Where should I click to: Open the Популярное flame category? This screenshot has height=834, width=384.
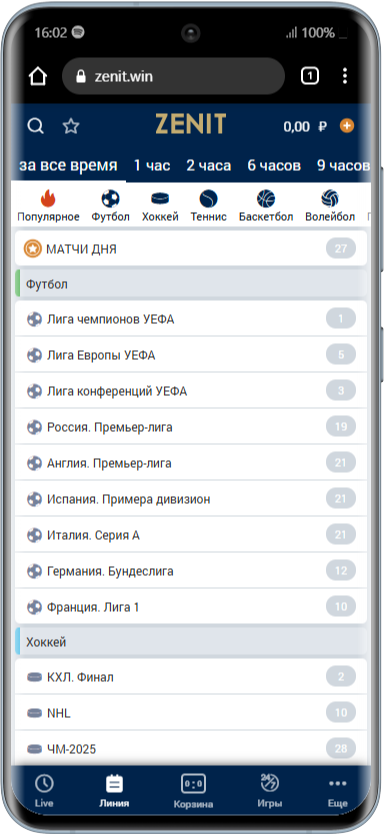pyautogui.click(x=48, y=206)
